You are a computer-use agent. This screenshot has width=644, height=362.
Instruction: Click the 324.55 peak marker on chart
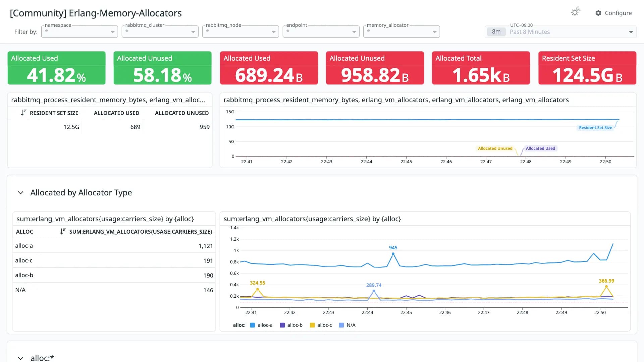coord(258,289)
